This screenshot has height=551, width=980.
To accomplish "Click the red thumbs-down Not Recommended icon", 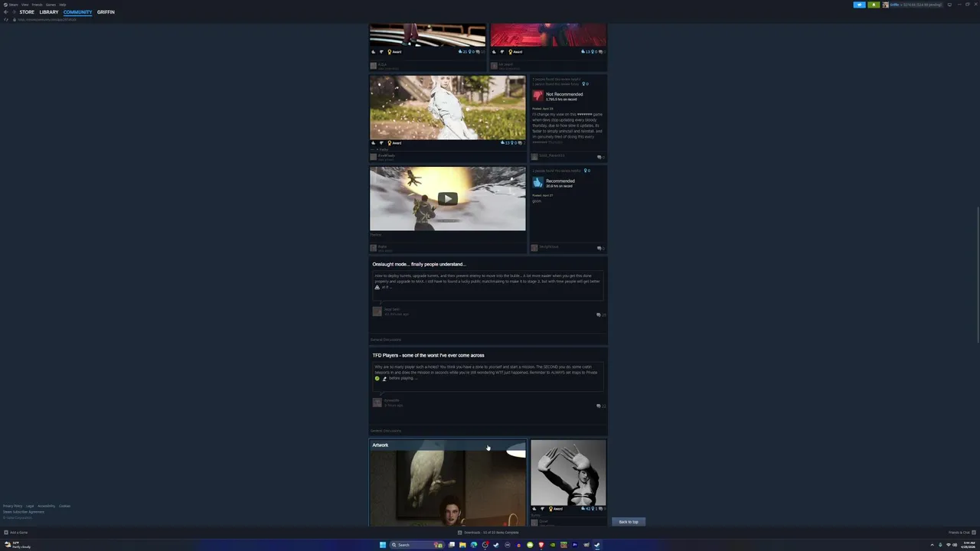I will 537,96.
